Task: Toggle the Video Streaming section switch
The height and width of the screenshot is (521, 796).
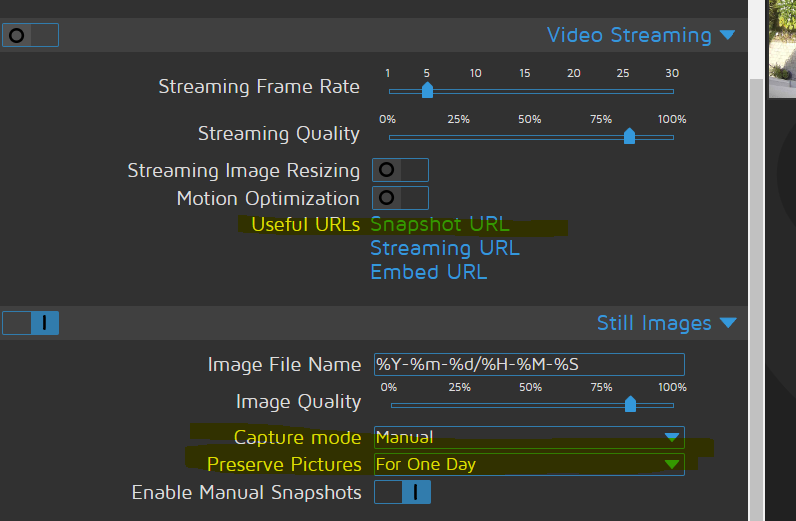Action: point(31,35)
